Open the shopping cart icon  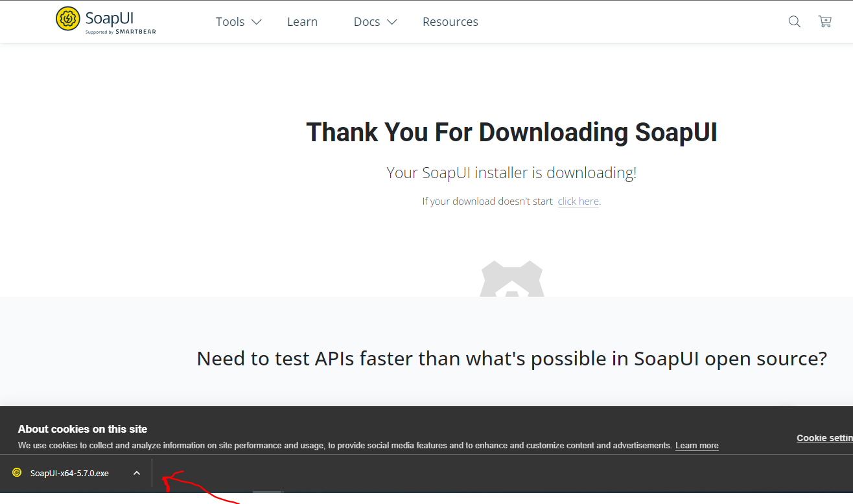click(x=824, y=21)
